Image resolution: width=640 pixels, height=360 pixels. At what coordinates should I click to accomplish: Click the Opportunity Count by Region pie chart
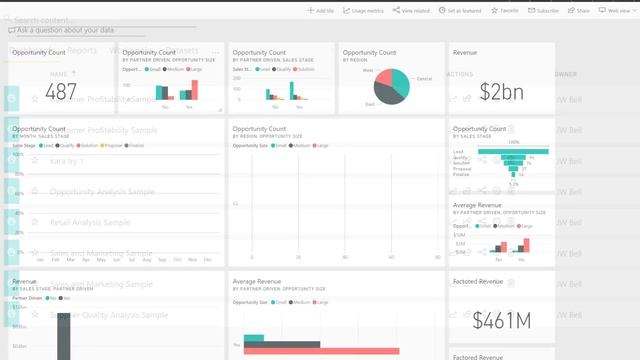391,86
